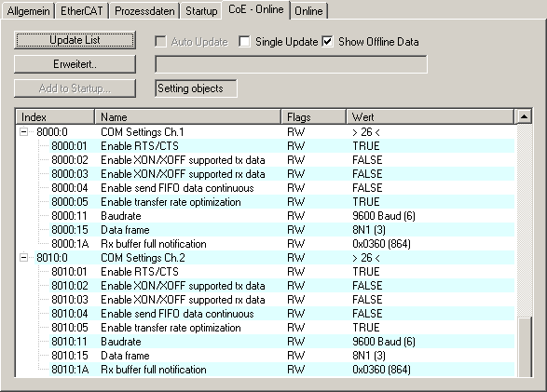Screen dimensions: 547x392
Task: Click the > 26 < value of 8000:0
Action: click(x=366, y=132)
